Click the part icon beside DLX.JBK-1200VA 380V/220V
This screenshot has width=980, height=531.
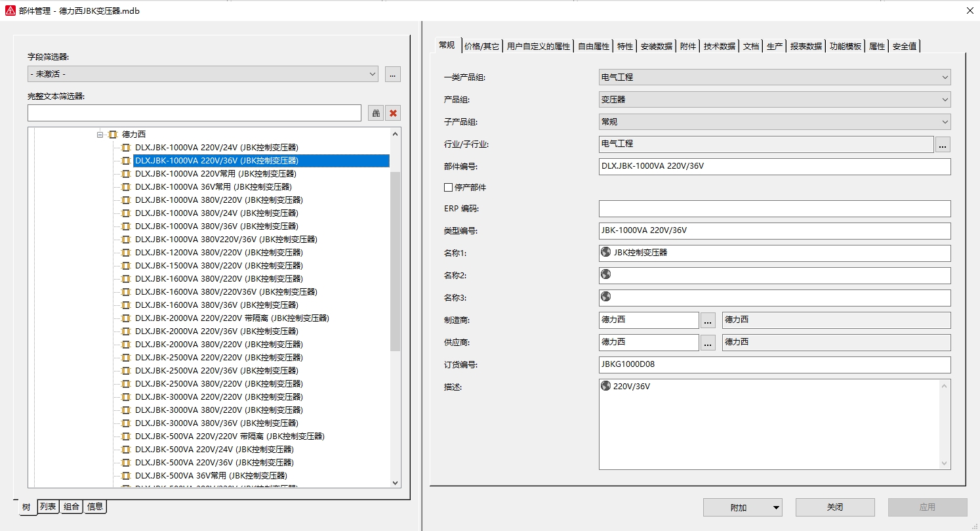126,252
